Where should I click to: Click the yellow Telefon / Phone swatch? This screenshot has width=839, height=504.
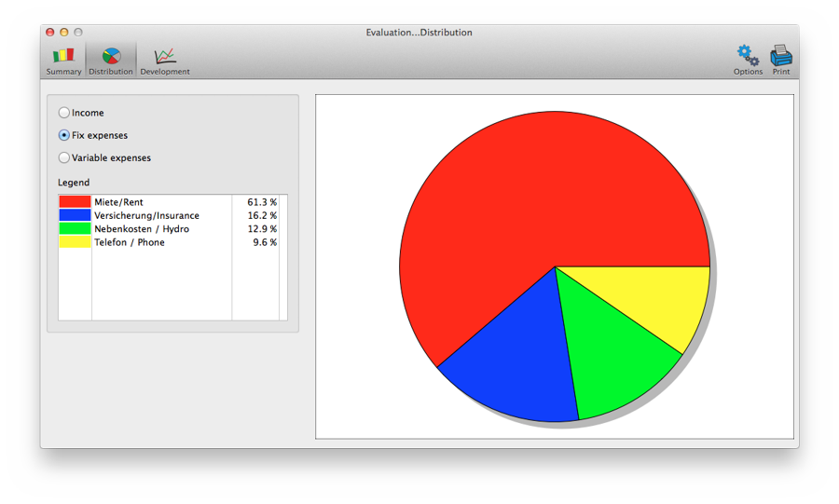pyautogui.click(x=75, y=242)
